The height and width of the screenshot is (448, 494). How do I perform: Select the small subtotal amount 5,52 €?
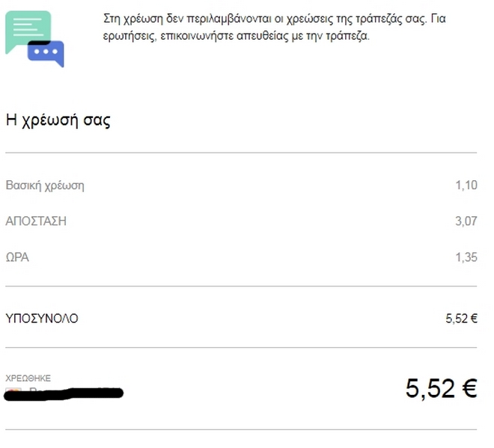[x=461, y=319]
